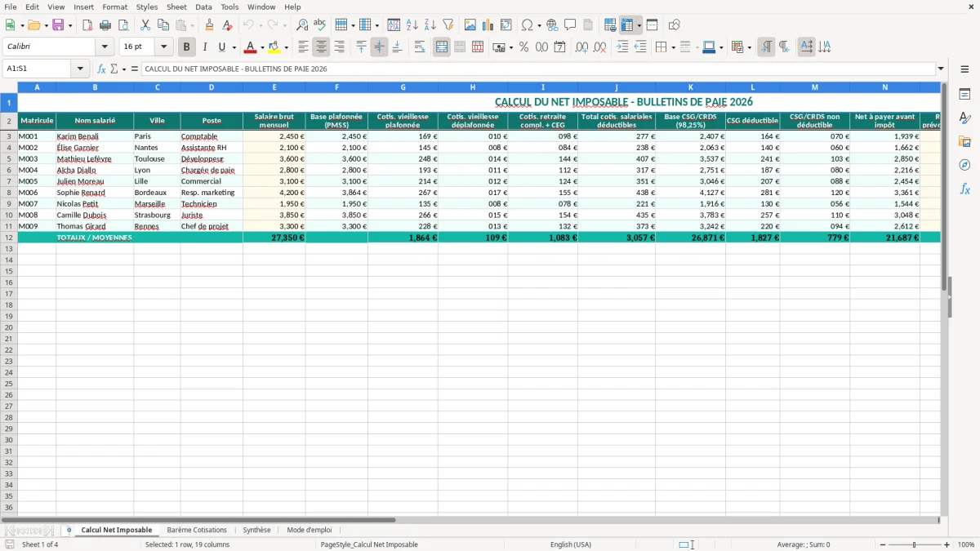Open the 16 pt font size dropdown
This screenshot has height=551, width=980.
tap(163, 47)
